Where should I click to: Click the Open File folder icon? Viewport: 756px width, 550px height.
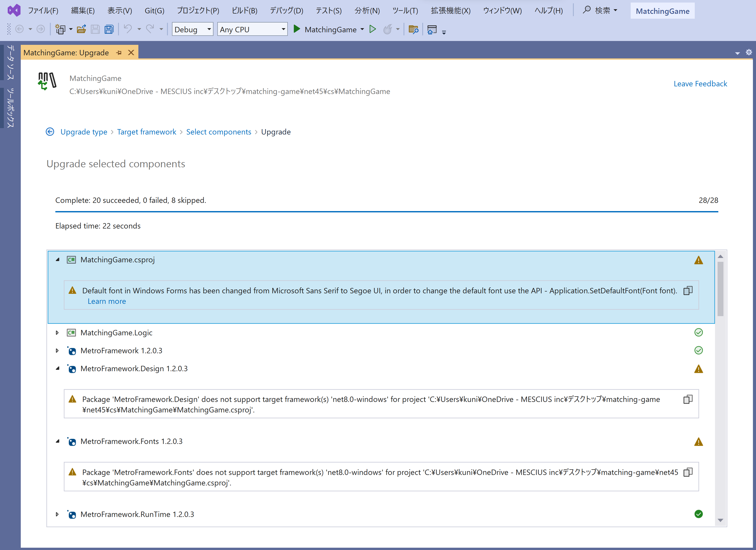pos(82,29)
